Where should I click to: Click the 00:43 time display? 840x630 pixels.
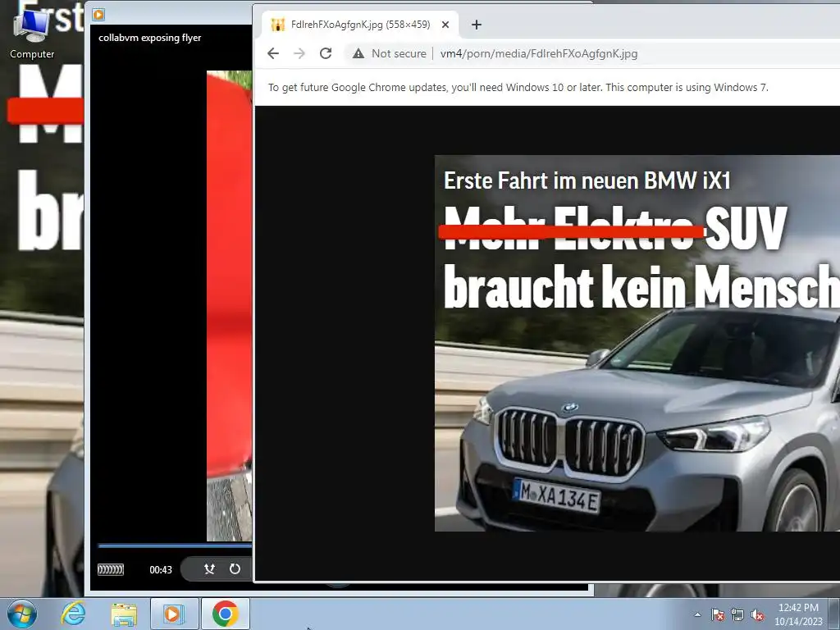point(161,570)
